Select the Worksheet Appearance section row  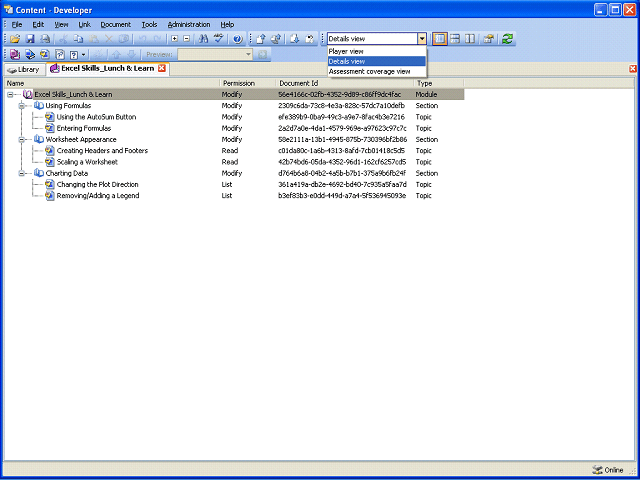pyautogui.click(x=81, y=140)
